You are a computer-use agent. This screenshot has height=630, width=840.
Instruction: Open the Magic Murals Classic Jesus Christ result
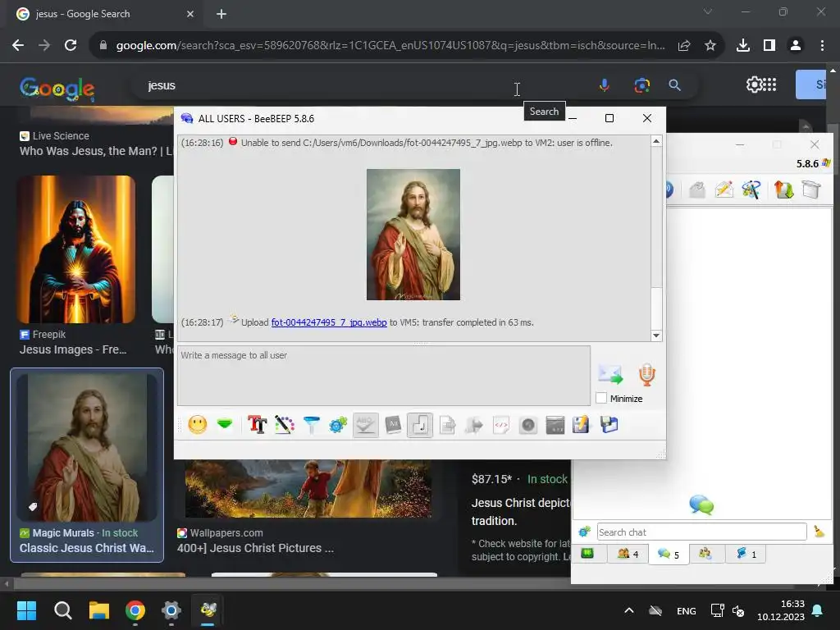pos(87,464)
